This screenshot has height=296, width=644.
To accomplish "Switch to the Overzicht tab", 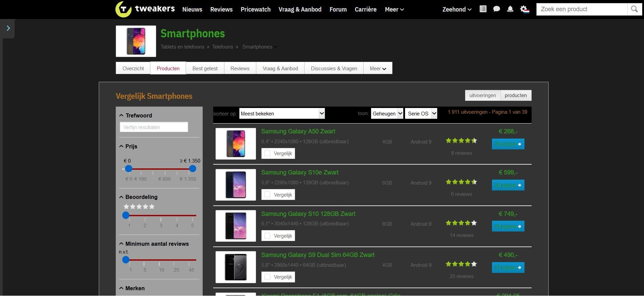I will (133, 68).
